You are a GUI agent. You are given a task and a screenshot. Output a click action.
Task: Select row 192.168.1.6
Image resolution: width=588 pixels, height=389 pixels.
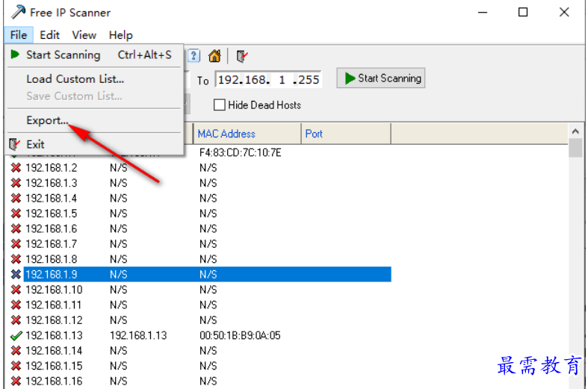(200, 228)
